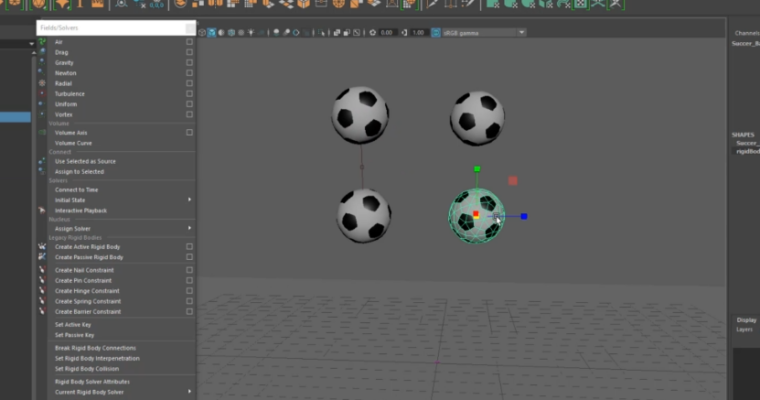Click the Create Active Rigid Body icon
760x400 pixels.
42,246
